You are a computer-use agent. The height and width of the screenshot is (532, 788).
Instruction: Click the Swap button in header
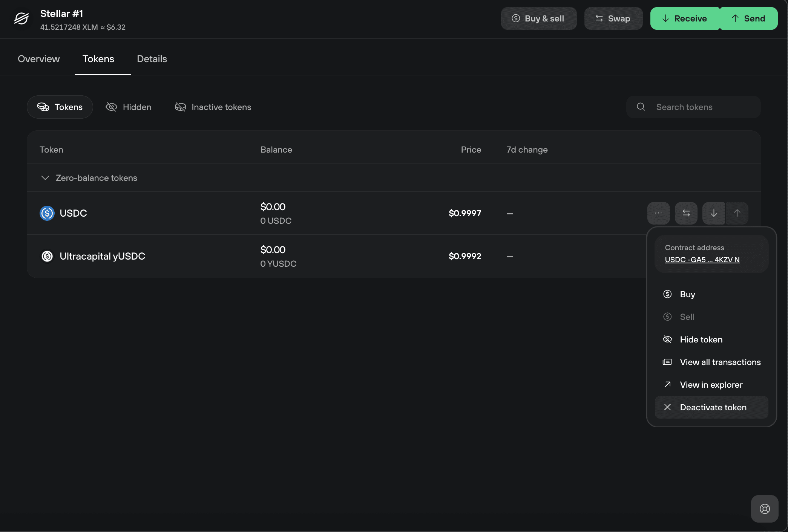613,18
